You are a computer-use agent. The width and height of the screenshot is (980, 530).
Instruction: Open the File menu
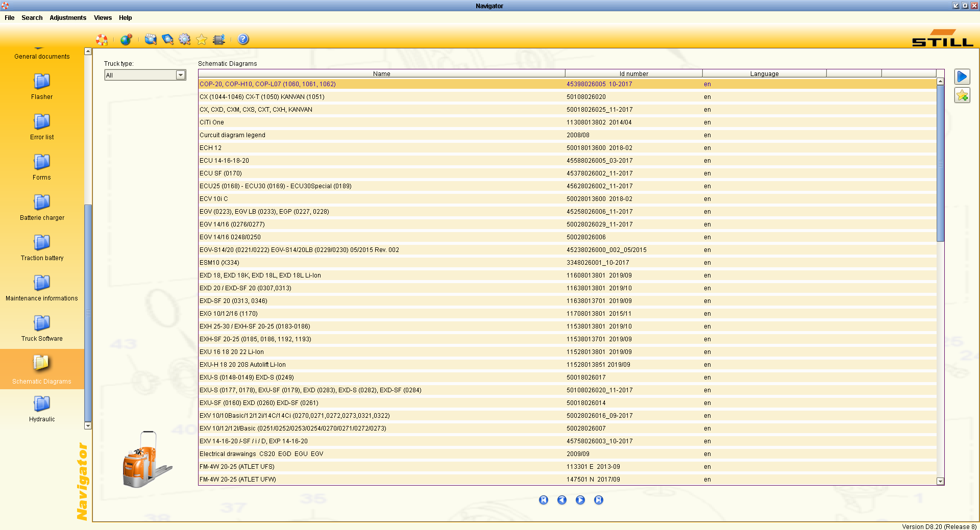(10, 17)
